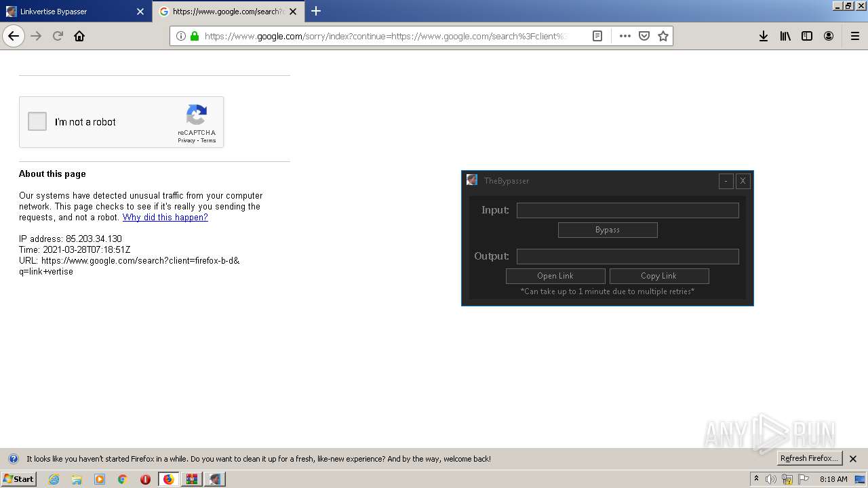Screen dimensions: 868x488
Task: Go to Firefox home page
Action: click(79, 36)
